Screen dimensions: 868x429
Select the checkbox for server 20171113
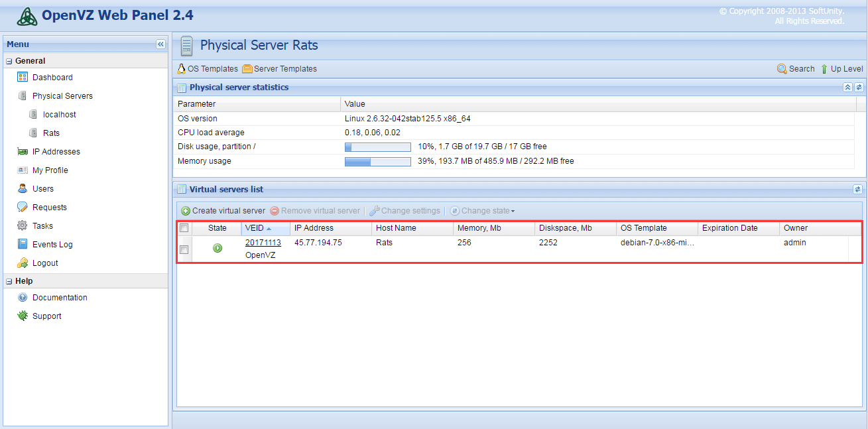[184, 249]
